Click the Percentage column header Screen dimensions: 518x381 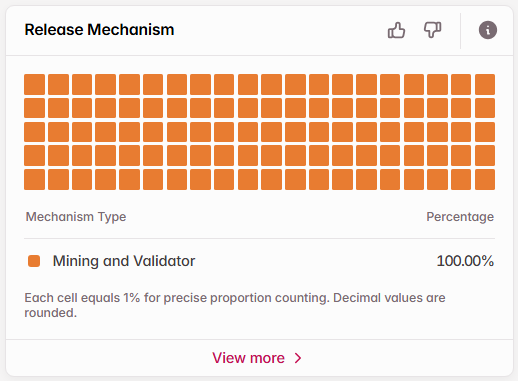pyautogui.click(x=460, y=217)
